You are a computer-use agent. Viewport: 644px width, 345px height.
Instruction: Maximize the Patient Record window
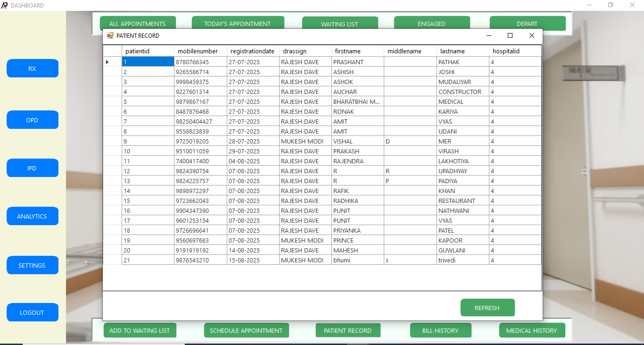pos(510,35)
